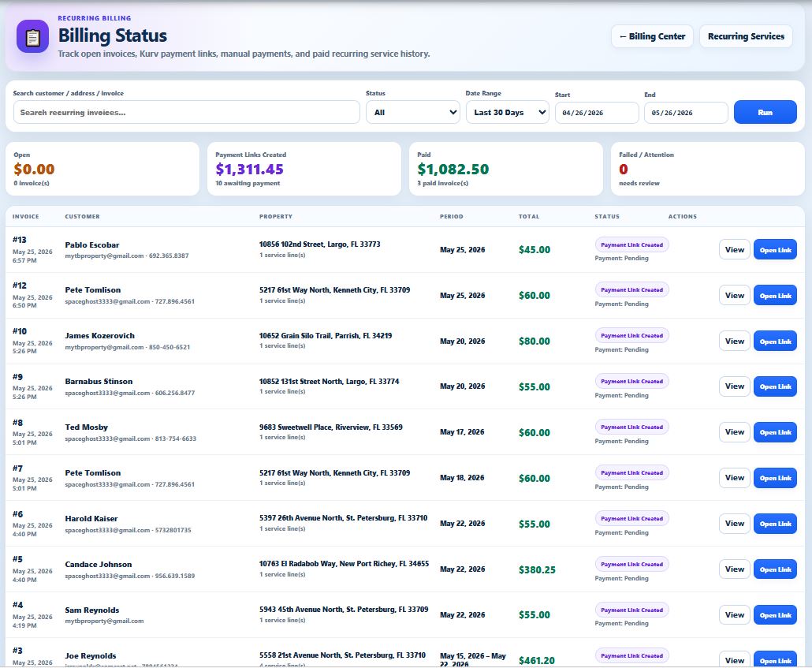Screen dimensions: 812x668
Task: Open payment link for invoice #12
Action: pyautogui.click(x=775, y=296)
